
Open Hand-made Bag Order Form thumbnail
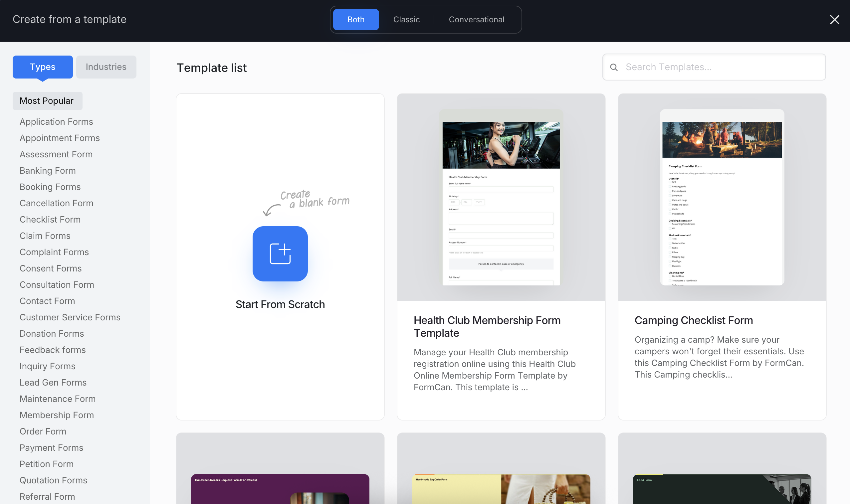coord(501,488)
